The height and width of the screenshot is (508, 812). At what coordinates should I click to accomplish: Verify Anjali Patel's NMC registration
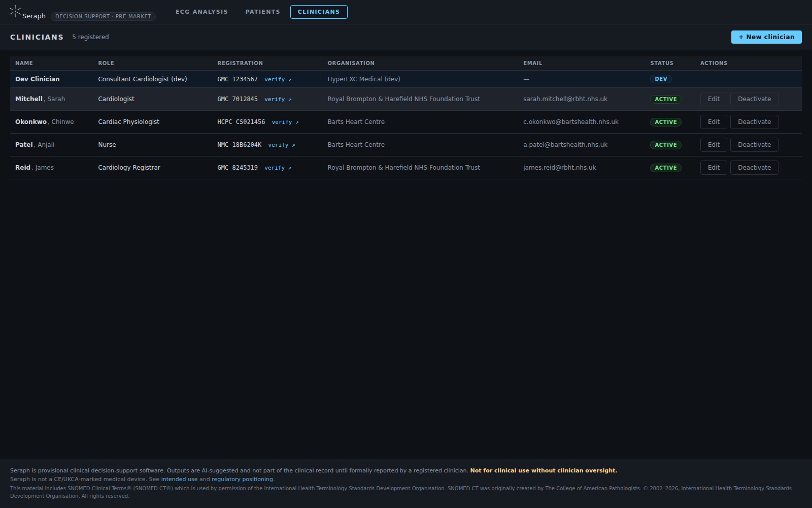coord(281,145)
